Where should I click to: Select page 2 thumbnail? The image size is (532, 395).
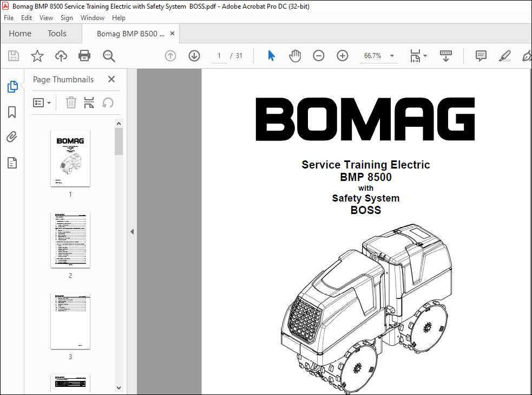(x=70, y=240)
